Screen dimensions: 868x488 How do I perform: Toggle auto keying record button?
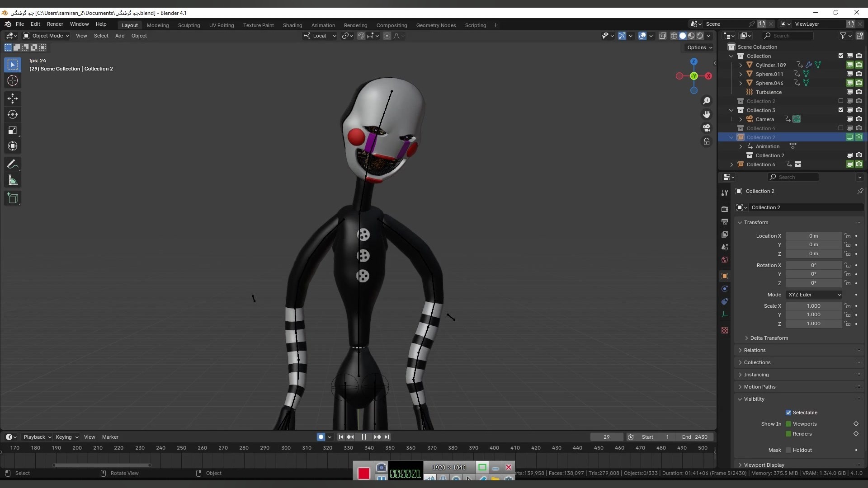tap(321, 437)
